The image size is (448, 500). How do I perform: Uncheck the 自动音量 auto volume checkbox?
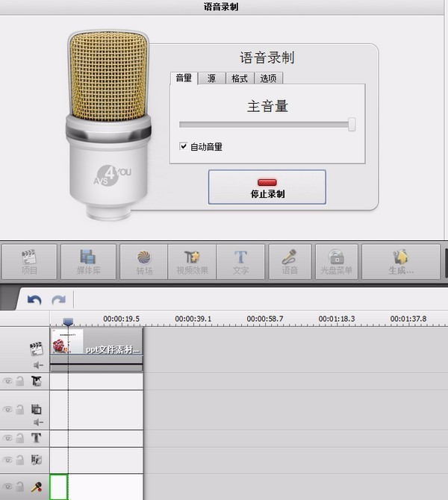[183, 146]
